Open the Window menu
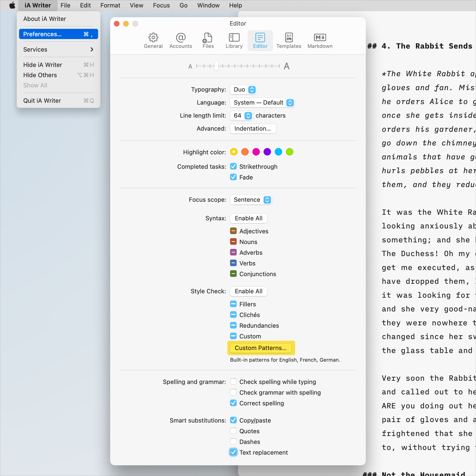The width and height of the screenshot is (476, 476). tap(208, 5)
